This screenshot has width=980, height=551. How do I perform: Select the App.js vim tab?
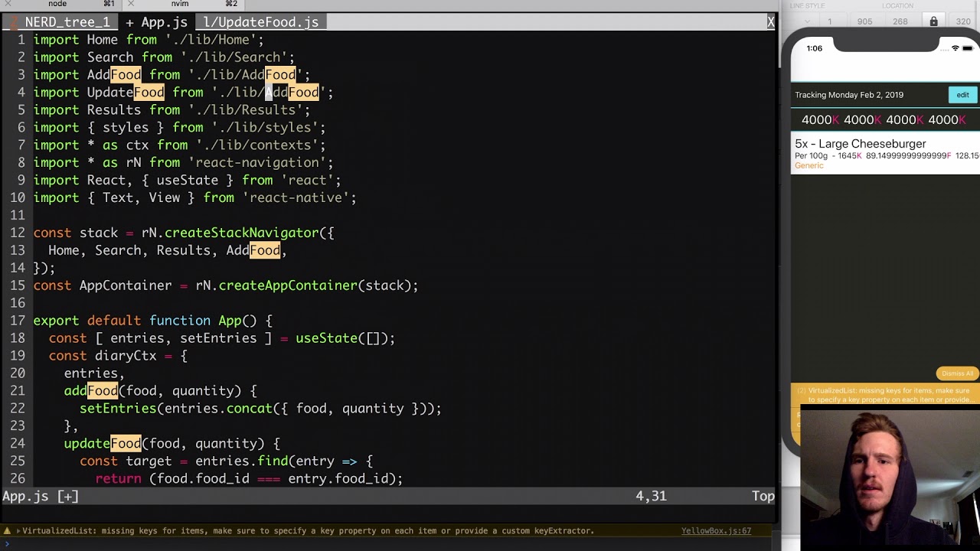[x=156, y=22]
